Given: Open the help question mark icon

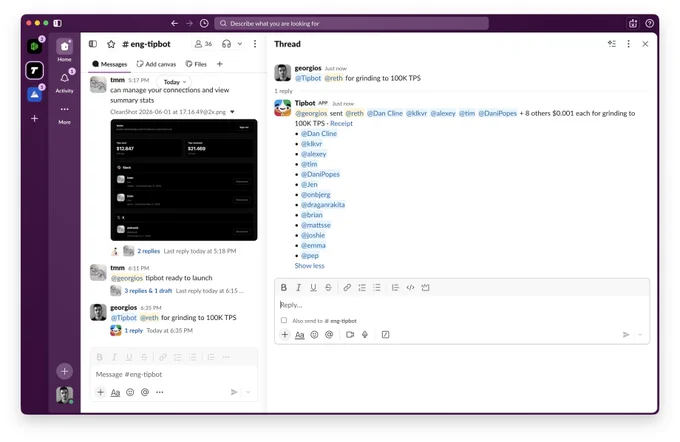Looking at the screenshot, I should pos(649,23).
